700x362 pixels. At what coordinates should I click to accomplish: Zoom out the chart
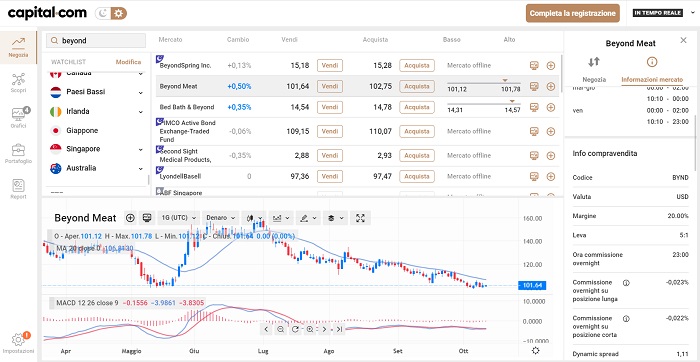point(280,329)
